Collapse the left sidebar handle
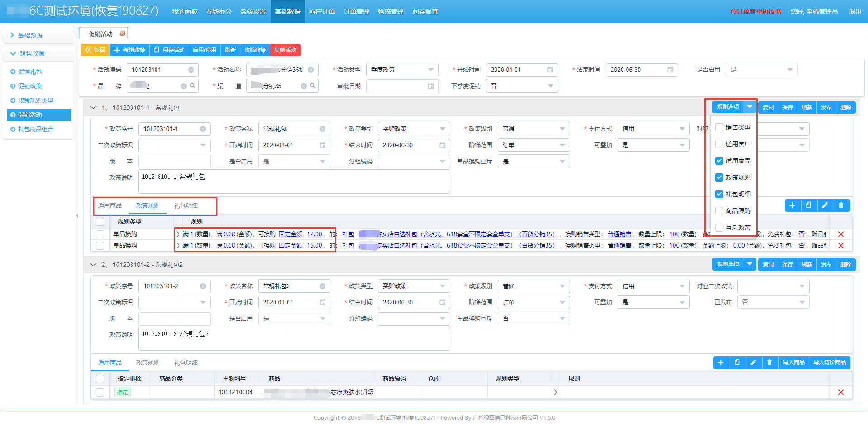Screen dimensions: 868x425 pos(77,215)
